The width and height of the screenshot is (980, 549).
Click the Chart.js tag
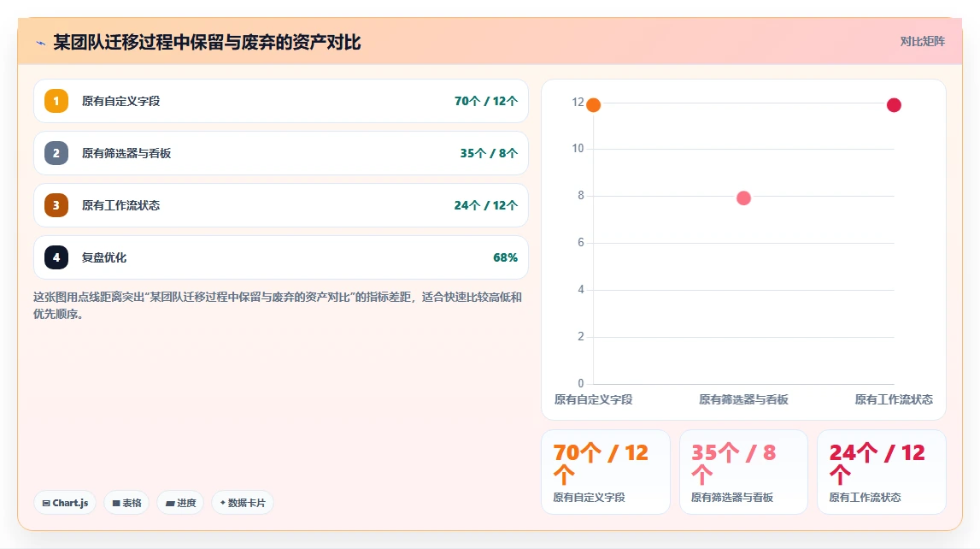(x=65, y=503)
